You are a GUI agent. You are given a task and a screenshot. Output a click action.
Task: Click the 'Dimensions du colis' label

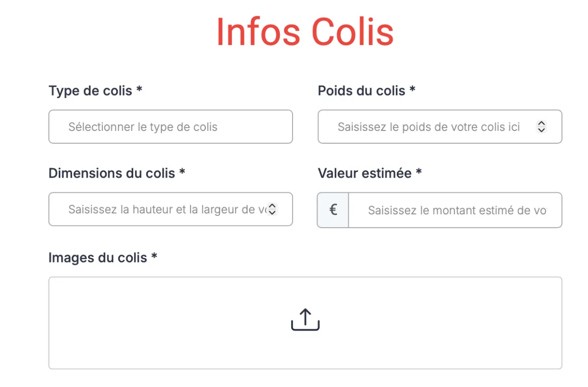coord(112,173)
